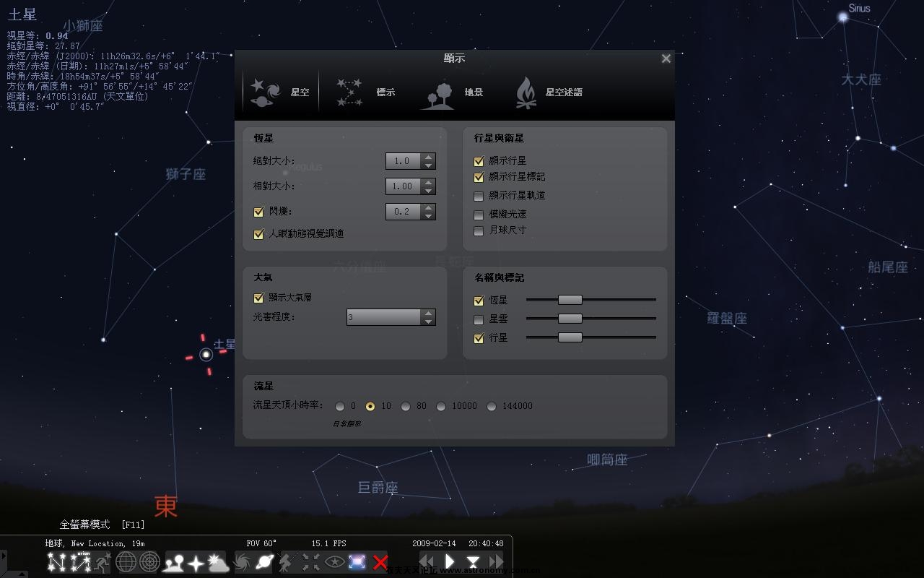Click the 星雲 label slider handle
The height and width of the screenshot is (578, 924).
pyautogui.click(x=570, y=319)
